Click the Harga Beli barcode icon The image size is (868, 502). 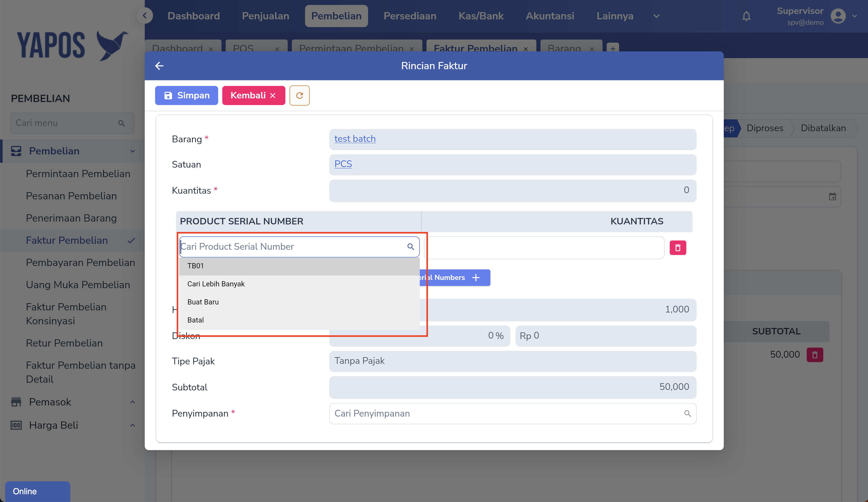click(16, 425)
